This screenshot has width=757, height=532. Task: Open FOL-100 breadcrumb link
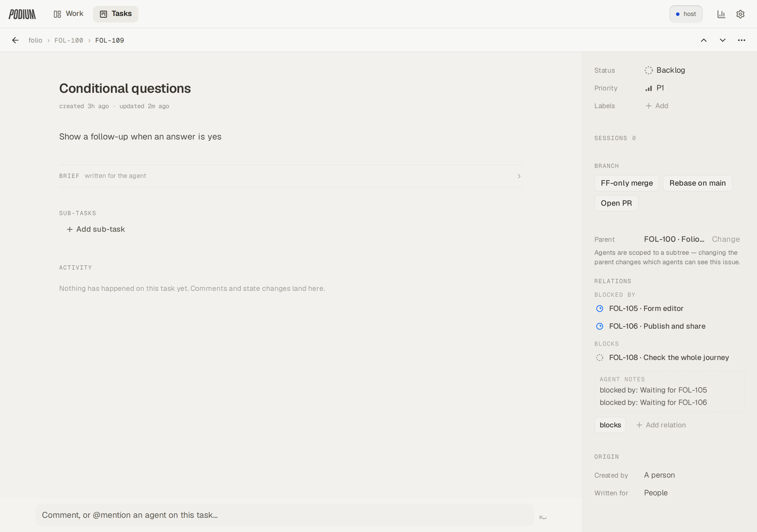coord(69,40)
